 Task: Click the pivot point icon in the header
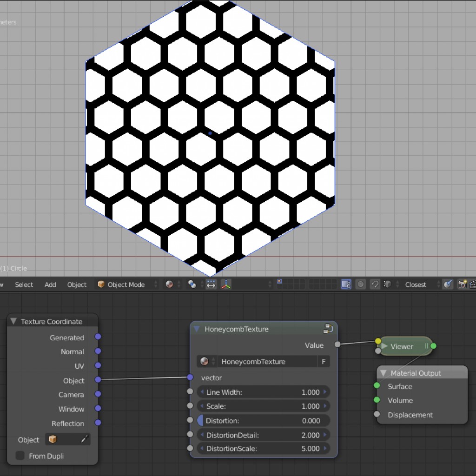[x=192, y=284]
